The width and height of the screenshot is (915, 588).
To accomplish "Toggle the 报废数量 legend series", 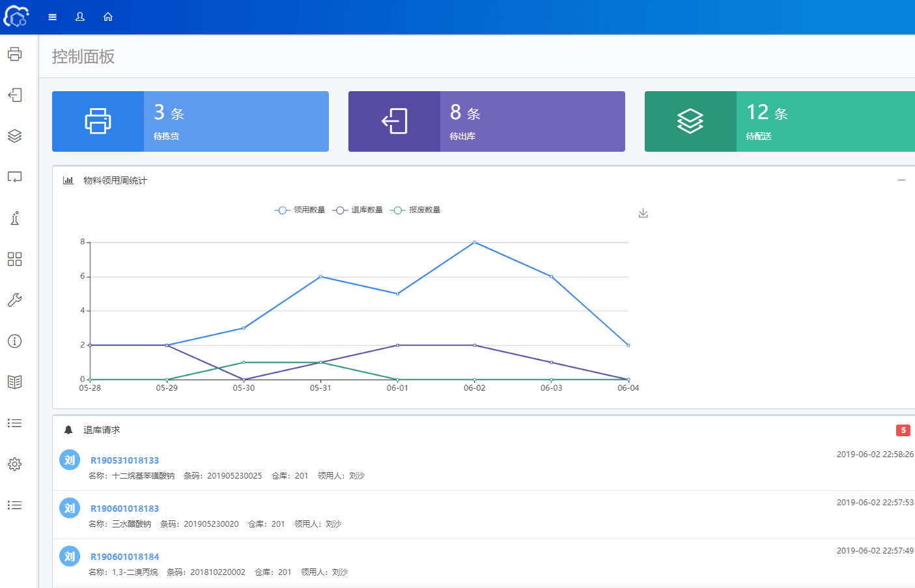I will click(415, 210).
